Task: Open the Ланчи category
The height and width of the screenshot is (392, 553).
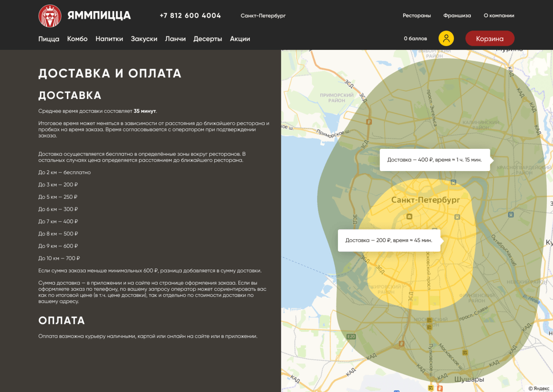Action: coord(175,39)
